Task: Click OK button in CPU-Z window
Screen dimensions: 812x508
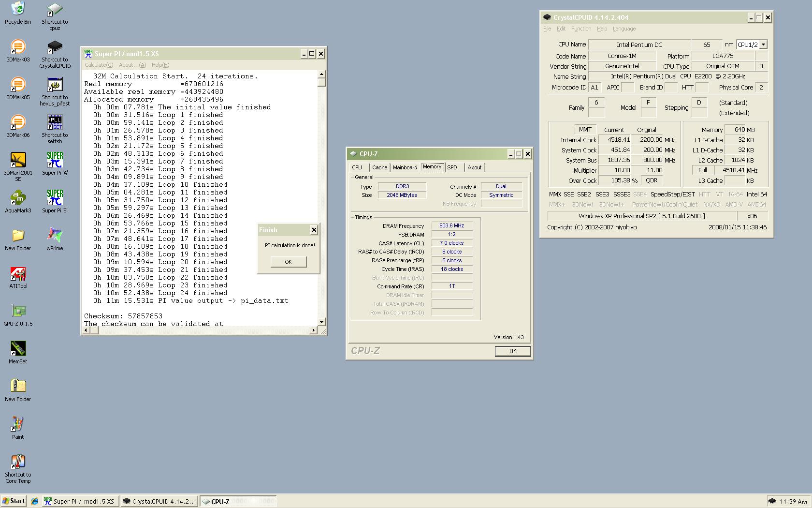Action: tap(513, 351)
